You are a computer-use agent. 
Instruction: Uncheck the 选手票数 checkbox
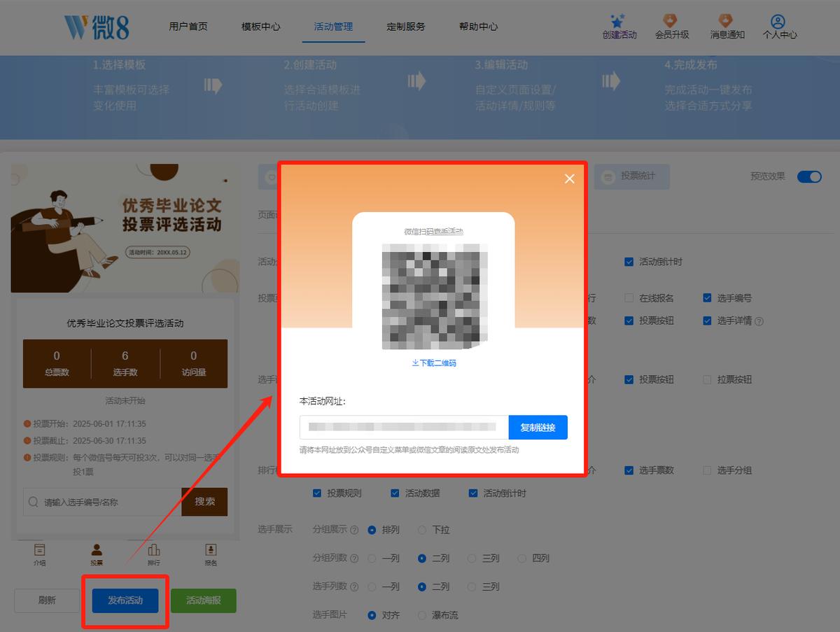629,470
